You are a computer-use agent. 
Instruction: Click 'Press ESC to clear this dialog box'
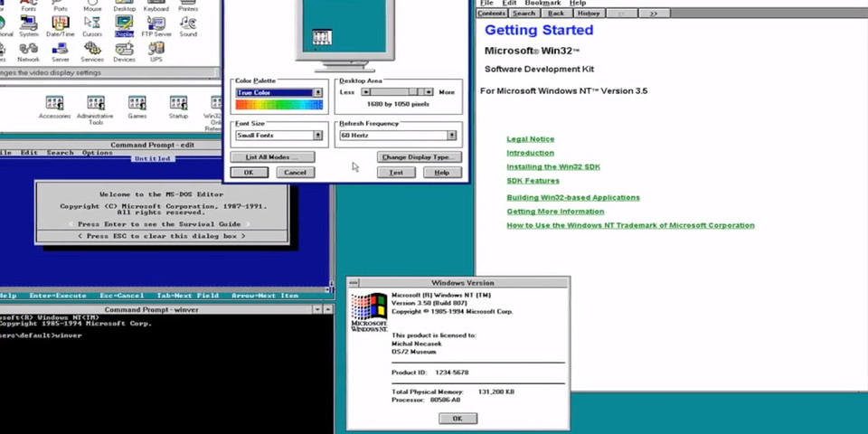162,236
